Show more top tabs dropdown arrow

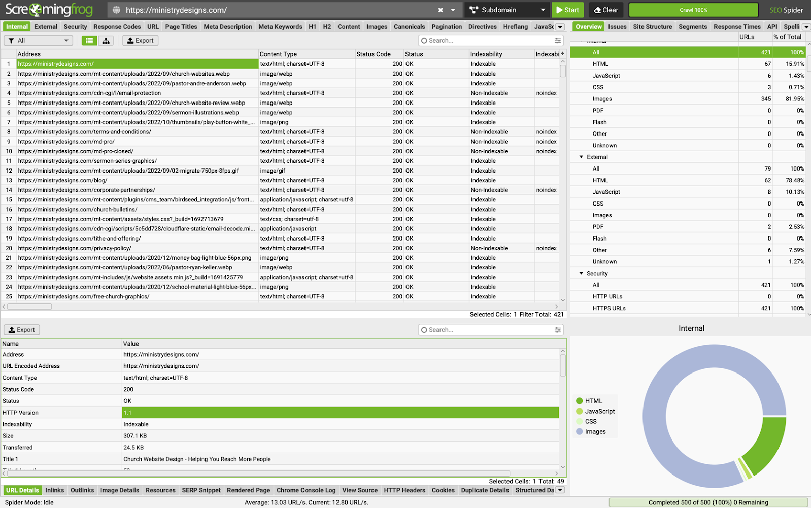(x=560, y=27)
